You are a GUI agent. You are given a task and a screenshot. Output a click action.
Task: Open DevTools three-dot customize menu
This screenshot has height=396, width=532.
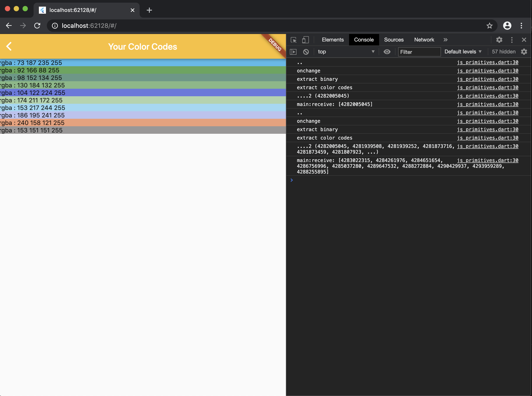click(x=512, y=40)
